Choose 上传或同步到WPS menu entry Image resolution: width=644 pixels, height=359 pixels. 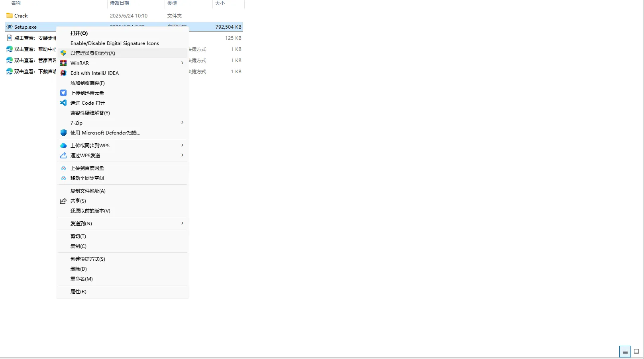[x=122, y=145]
